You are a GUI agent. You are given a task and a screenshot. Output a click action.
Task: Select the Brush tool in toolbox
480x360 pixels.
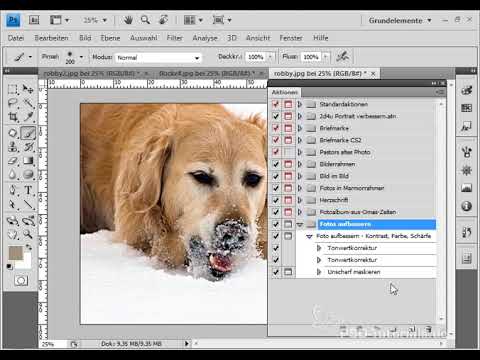28,133
